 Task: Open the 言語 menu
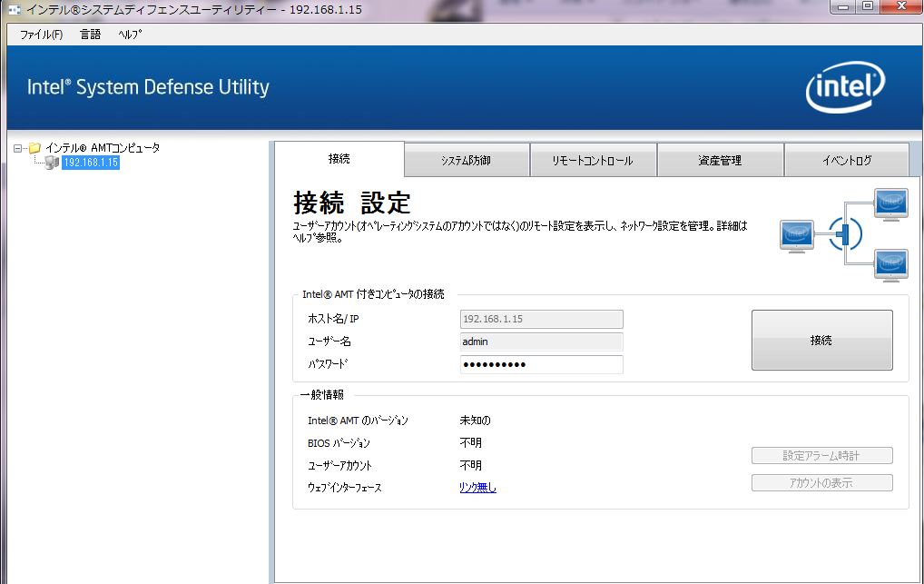point(90,35)
